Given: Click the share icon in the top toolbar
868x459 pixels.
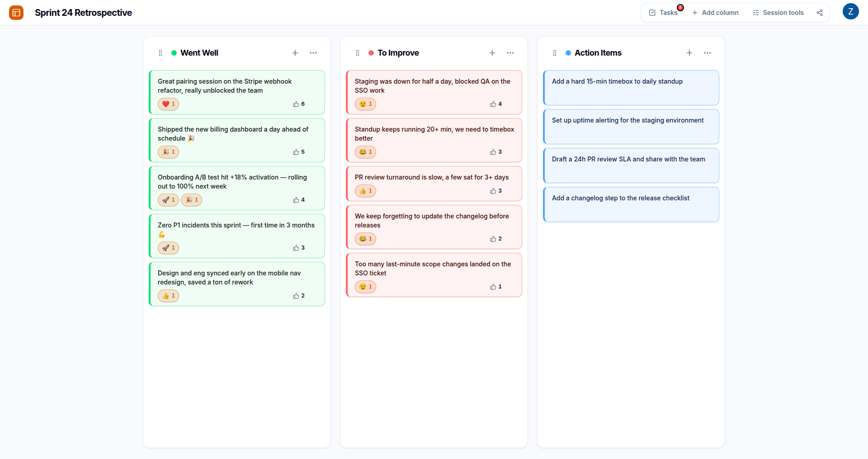Looking at the screenshot, I should (820, 13).
